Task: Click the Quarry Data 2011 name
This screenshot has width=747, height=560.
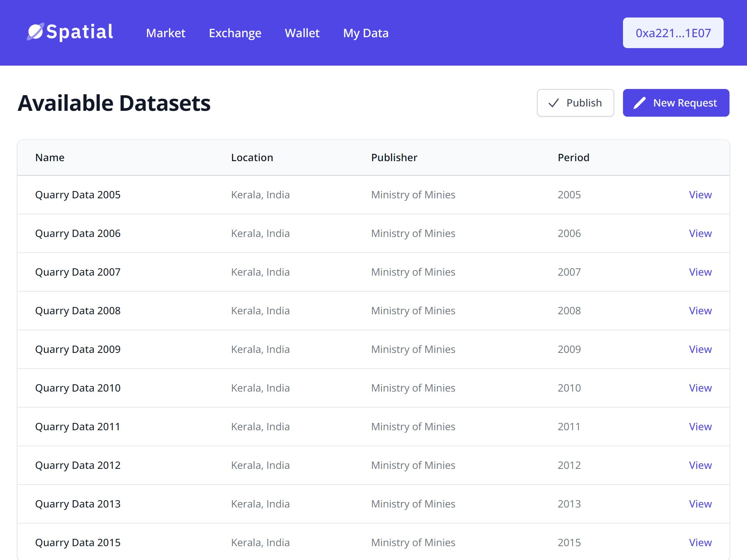Action: tap(78, 427)
